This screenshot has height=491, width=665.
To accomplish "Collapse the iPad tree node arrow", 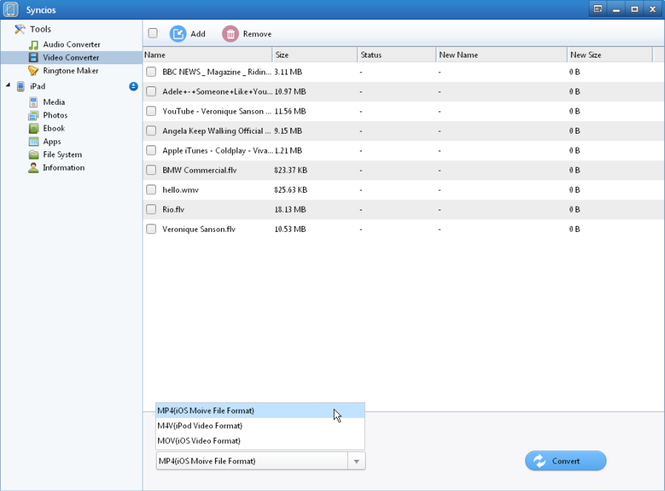I will pos(8,86).
